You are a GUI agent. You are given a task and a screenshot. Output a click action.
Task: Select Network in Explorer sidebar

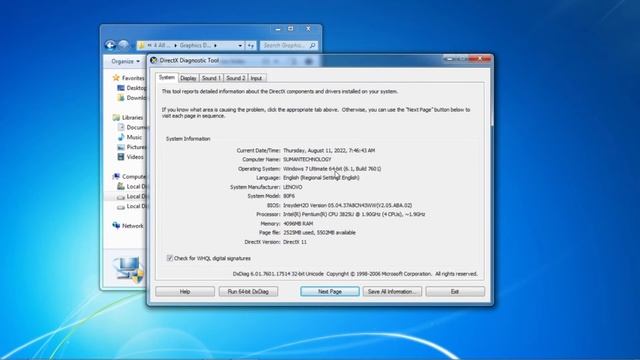click(133, 226)
